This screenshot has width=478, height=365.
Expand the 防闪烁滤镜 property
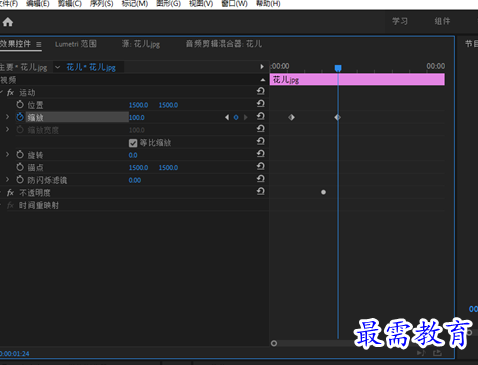7,180
